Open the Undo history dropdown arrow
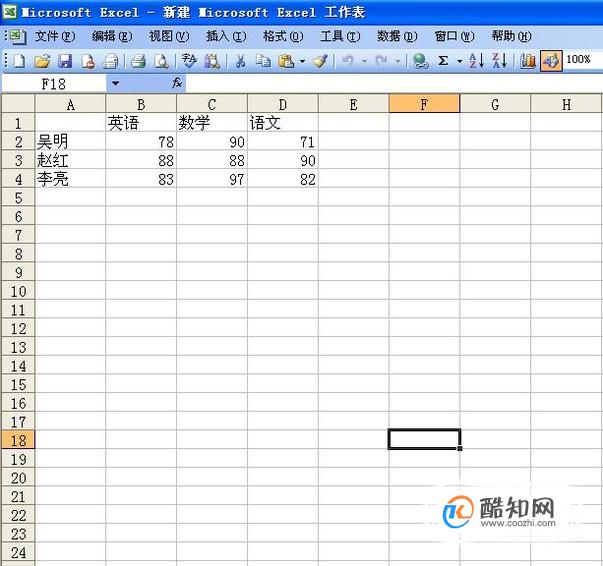Viewport: 603px width, 566px height. point(364,61)
